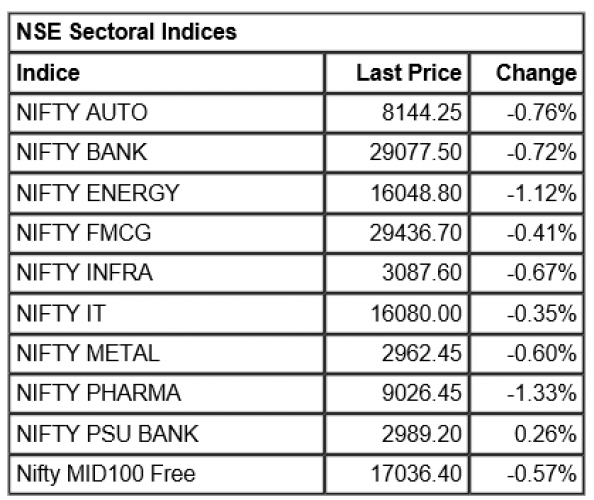This screenshot has width=594, height=500.
Task: Click the NSE Sectoral Indices title
Action: coord(127,31)
